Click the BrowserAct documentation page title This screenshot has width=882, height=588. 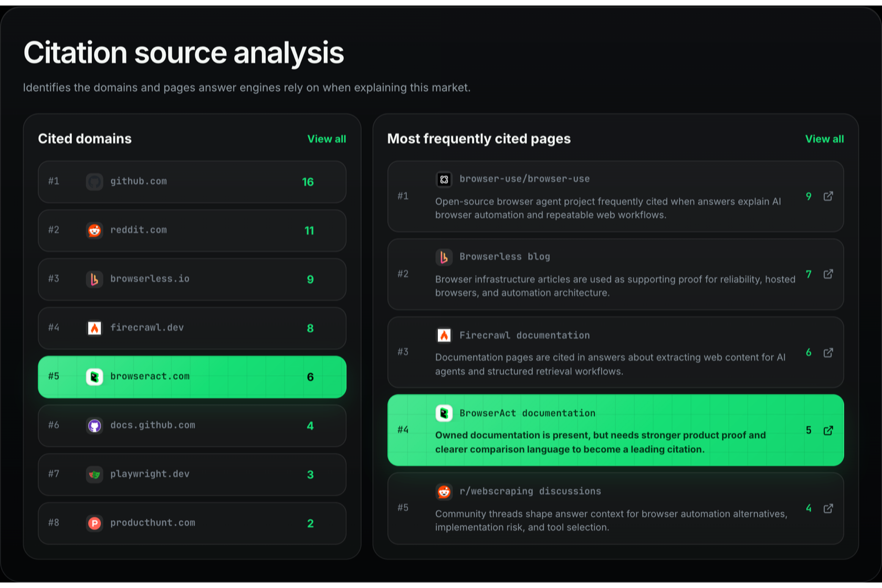click(528, 413)
